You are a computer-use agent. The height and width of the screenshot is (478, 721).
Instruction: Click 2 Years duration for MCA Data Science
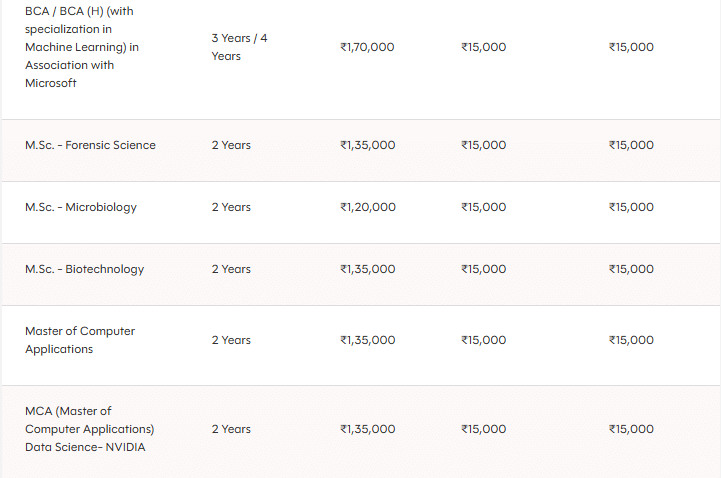(231, 429)
